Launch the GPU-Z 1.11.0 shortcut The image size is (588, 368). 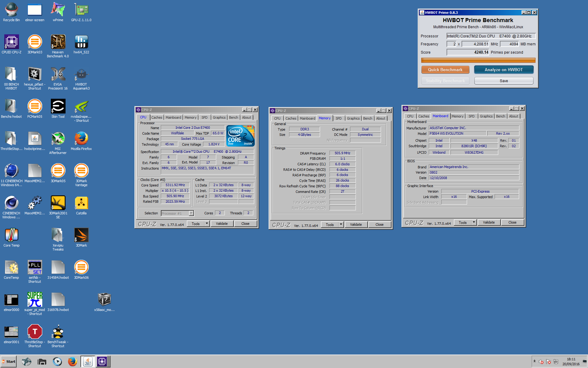coord(81,12)
